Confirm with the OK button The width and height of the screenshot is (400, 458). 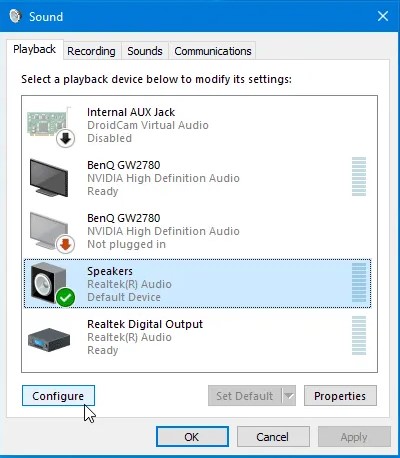(x=192, y=437)
